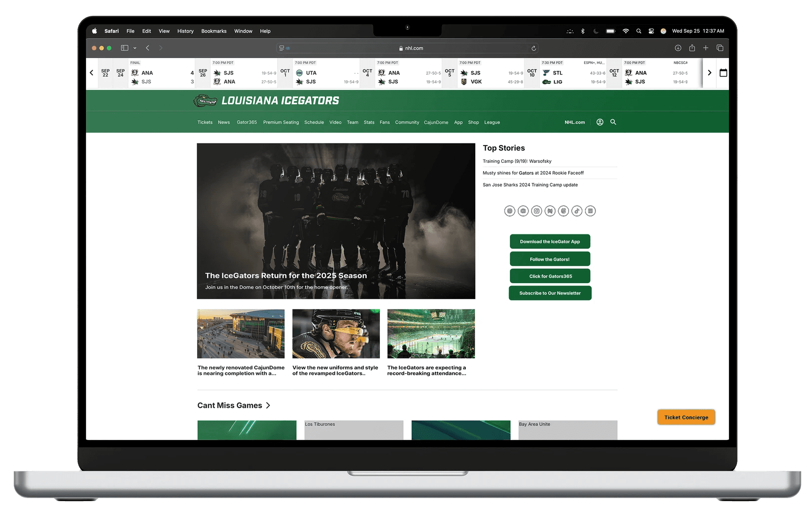
Task: Open Training Camp (9/19): Warsofsky story
Action: pyautogui.click(x=517, y=161)
